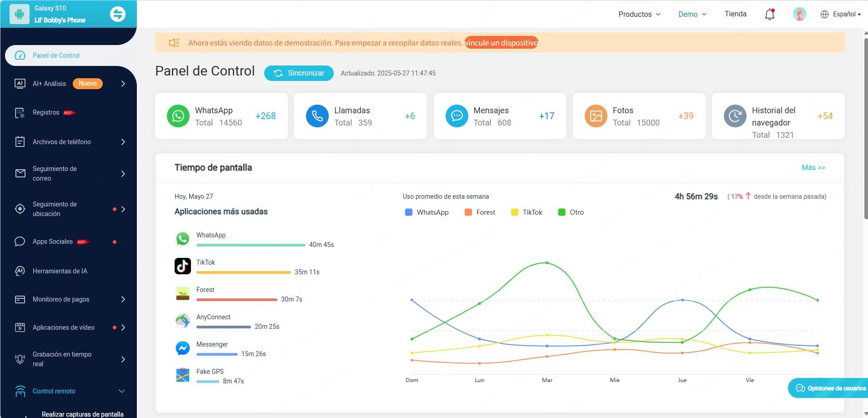Open the Demo dropdown menu

692,14
